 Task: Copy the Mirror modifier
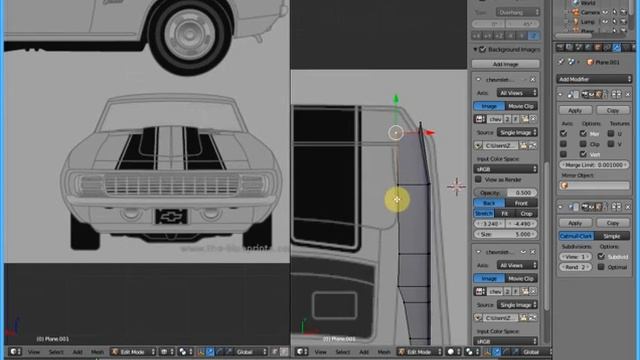click(x=613, y=110)
